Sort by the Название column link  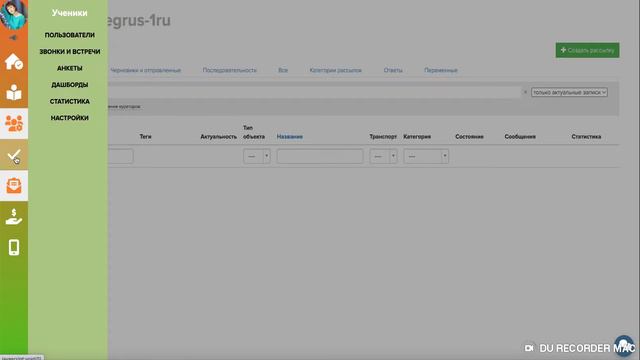click(x=290, y=137)
